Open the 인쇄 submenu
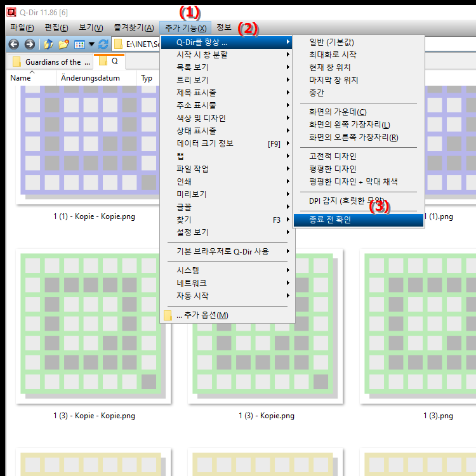This screenshot has width=476, height=476. click(227, 182)
